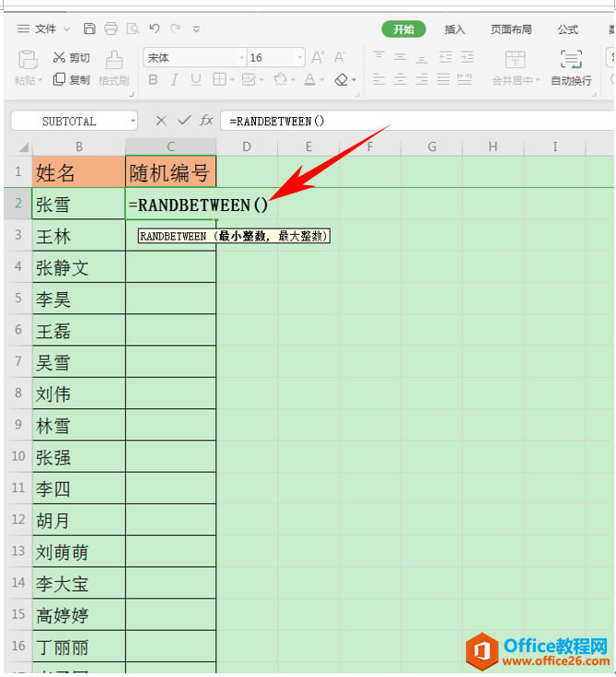Click the eraser clear icon
Image resolution: width=616 pixels, height=677 pixels.
coord(341,79)
